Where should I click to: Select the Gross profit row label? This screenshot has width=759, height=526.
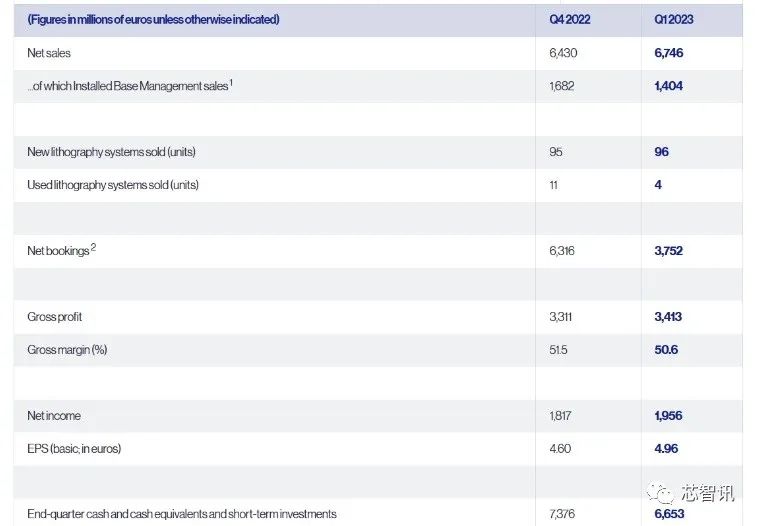click(x=54, y=316)
